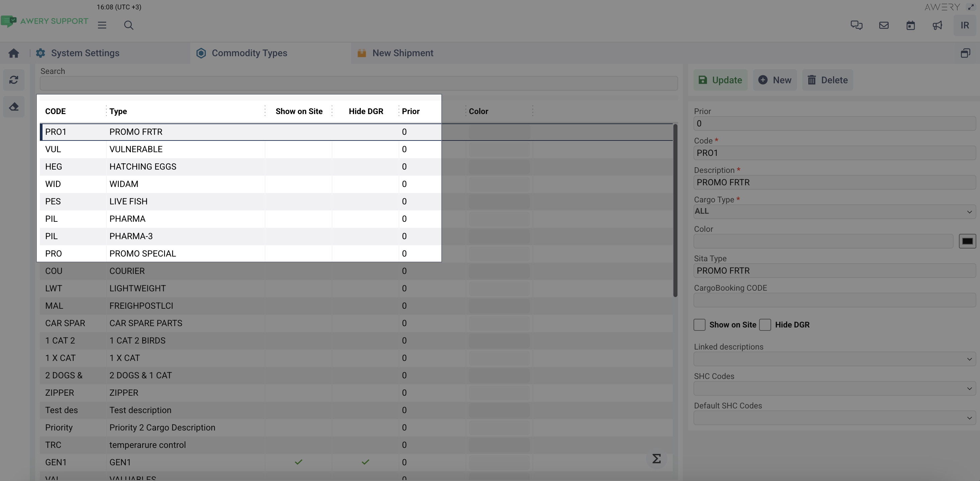This screenshot has width=980, height=481.
Task: Open the black color swatch picker
Action: pyautogui.click(x=967, y=241)
